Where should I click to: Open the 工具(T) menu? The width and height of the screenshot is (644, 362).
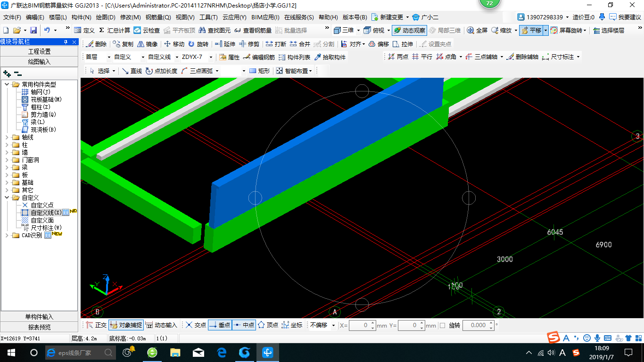click(x=208, y=17)
